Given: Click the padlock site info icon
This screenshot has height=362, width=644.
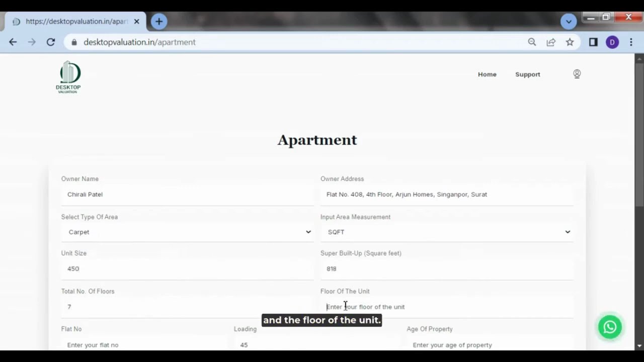Looking at the screenshot, I should coord(74,42).
